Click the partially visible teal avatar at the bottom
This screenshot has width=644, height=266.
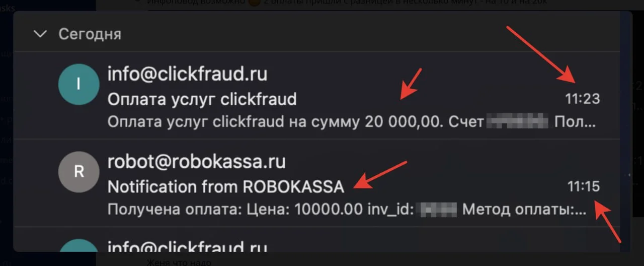[x=78, y=245]
